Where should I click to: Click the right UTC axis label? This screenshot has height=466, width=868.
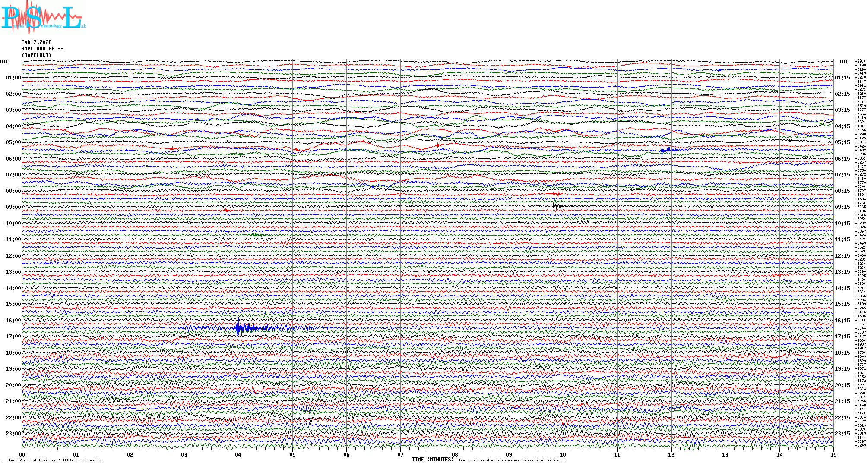click(x=844, y=62)
